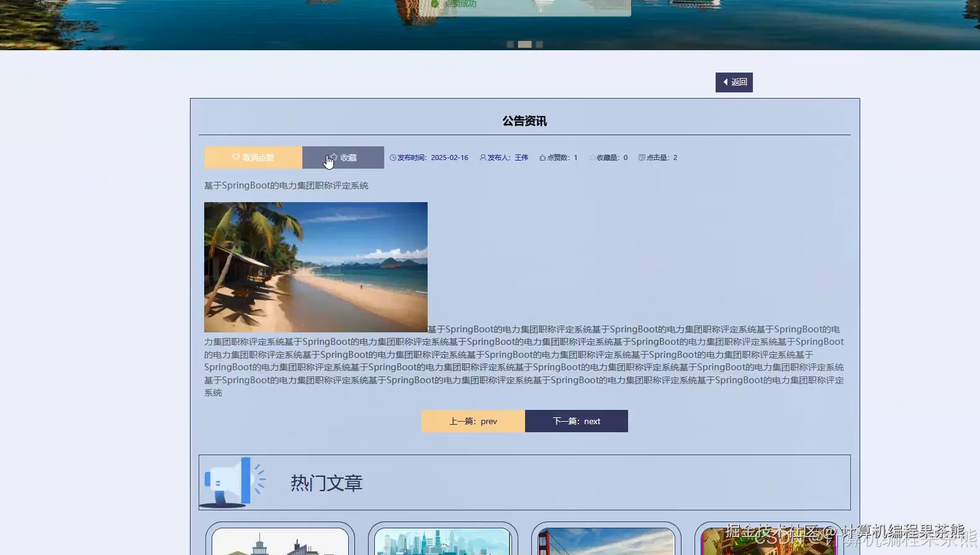Open the second hot article card with city skyline

point(443,539)
